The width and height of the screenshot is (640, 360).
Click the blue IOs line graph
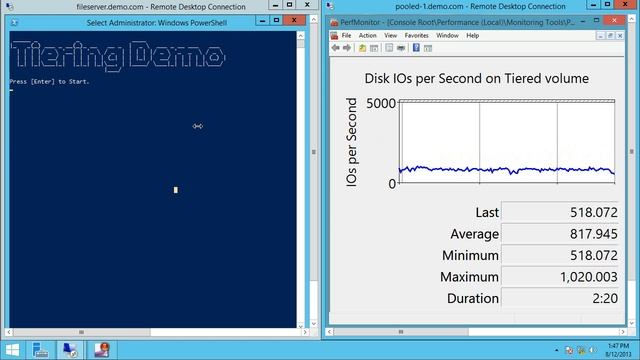coord(507,170)
